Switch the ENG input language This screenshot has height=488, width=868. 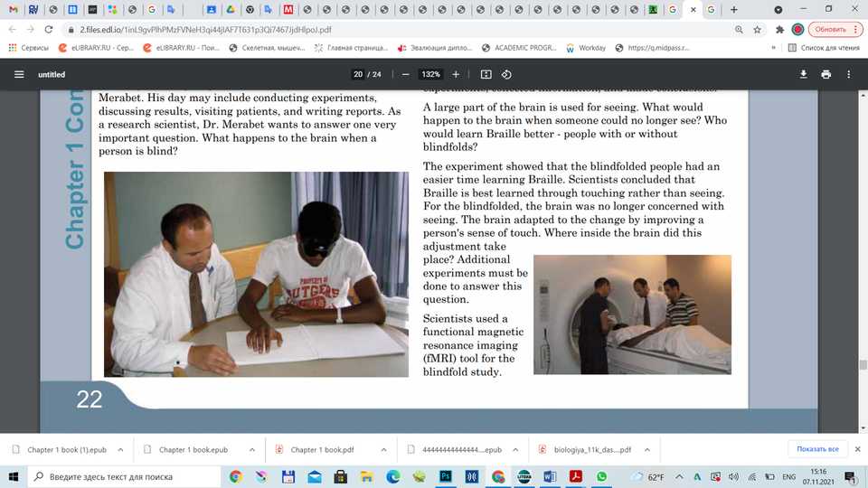point(788,476)
